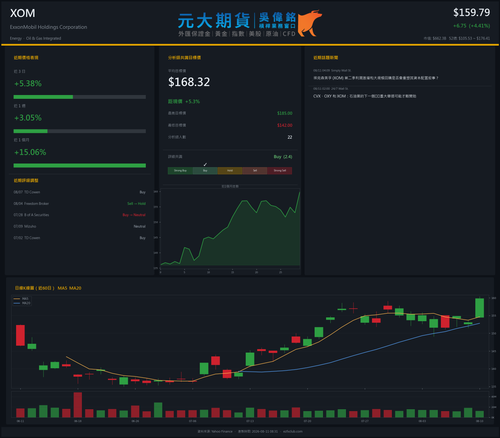Screen dimensions: 500x438
Task: Select the Strong Sell rating segment
Action: click(x=280, y=171)
